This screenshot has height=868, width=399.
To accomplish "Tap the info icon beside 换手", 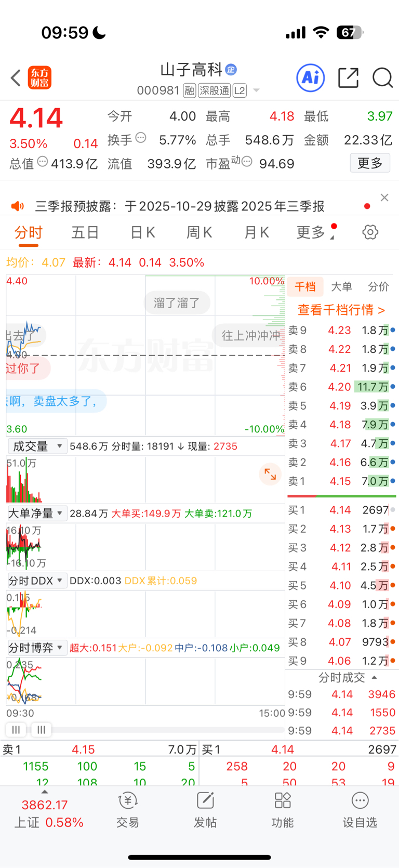I will tap(141, 138).
